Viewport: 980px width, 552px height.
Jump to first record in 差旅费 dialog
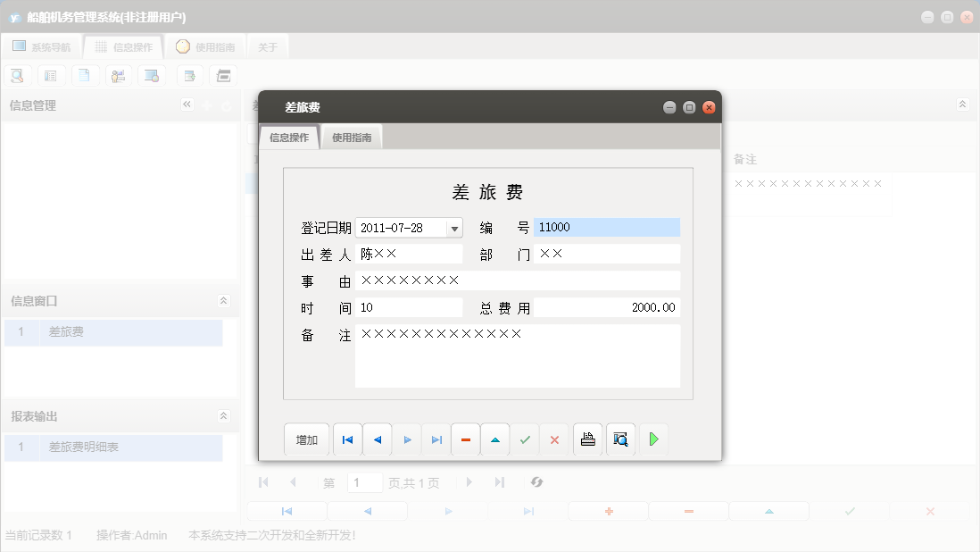pos(347,439)
